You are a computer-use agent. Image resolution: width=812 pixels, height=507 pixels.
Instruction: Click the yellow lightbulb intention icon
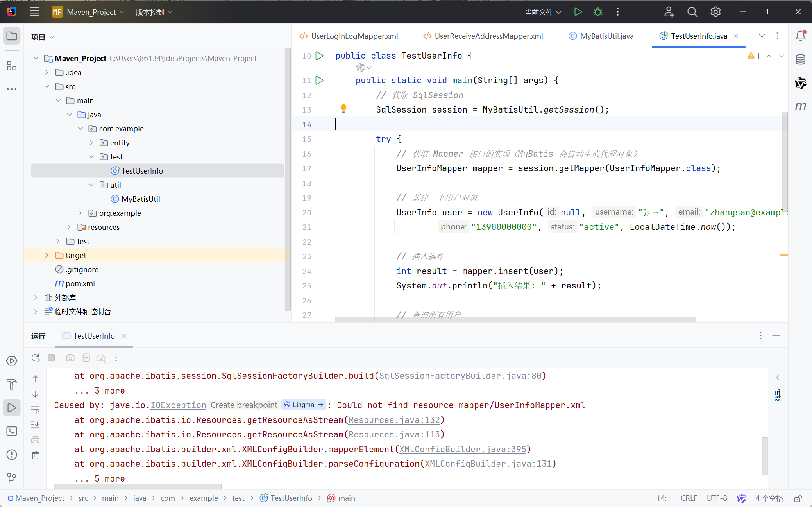(343, 108)
